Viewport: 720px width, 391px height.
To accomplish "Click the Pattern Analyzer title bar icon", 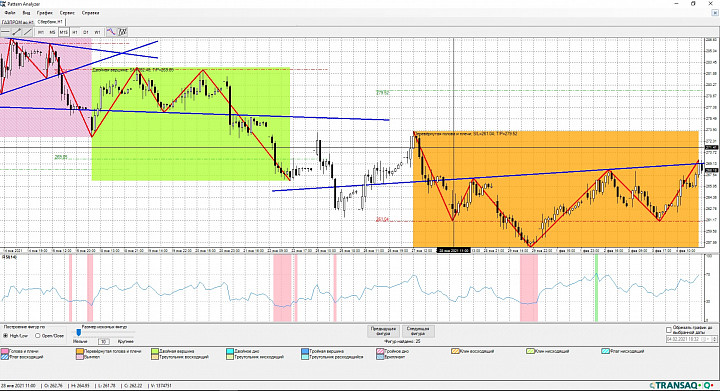I will click(x=3, y=4).
